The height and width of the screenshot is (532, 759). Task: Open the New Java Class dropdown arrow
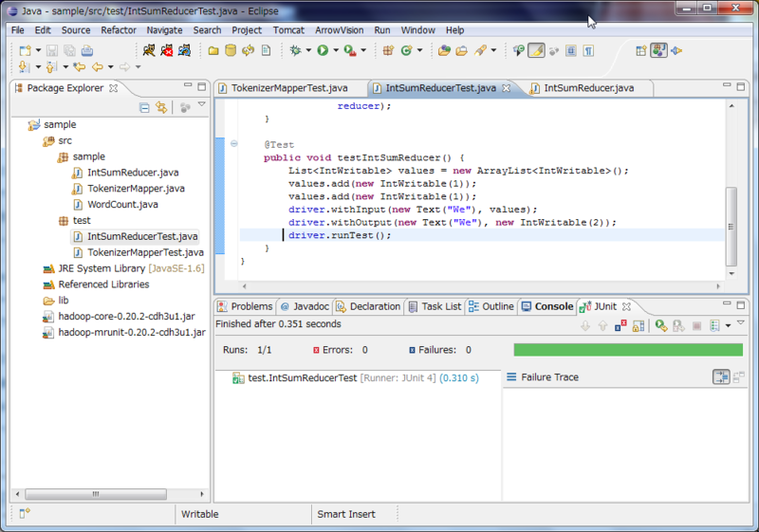419,50
